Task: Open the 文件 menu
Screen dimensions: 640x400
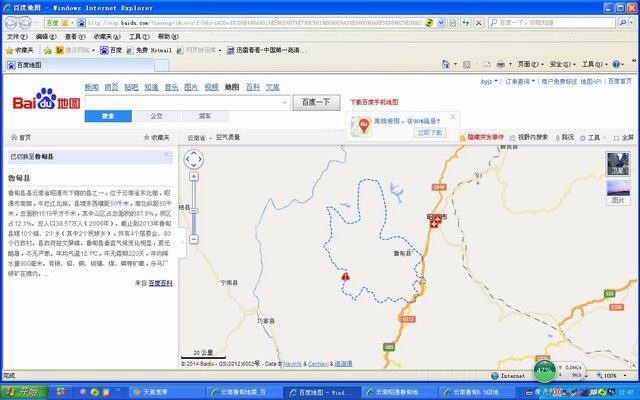Action: (17, 37)
